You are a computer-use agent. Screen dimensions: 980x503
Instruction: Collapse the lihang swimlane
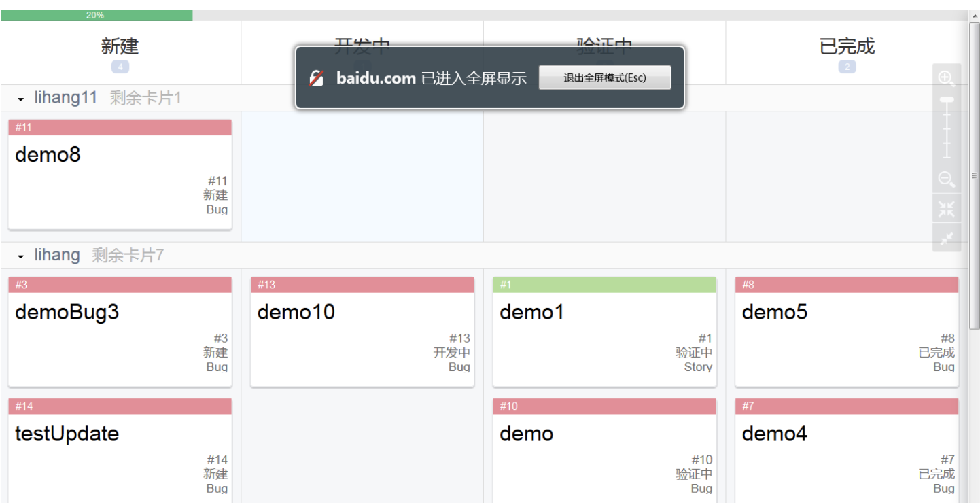[21, 256]
